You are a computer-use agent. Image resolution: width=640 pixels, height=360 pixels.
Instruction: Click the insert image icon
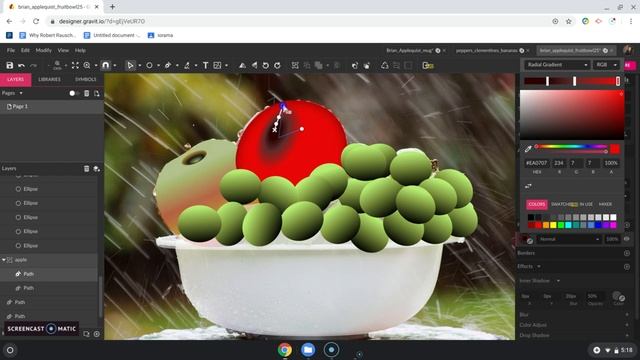click(x=218, y=65)
